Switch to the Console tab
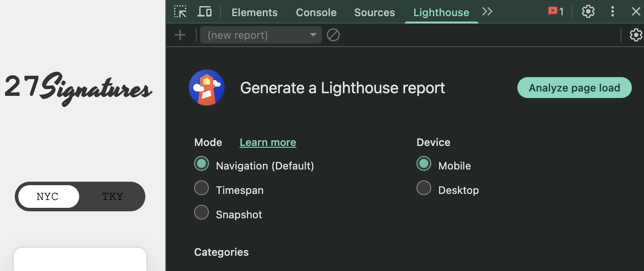The image size is (644, 271). 316,13
